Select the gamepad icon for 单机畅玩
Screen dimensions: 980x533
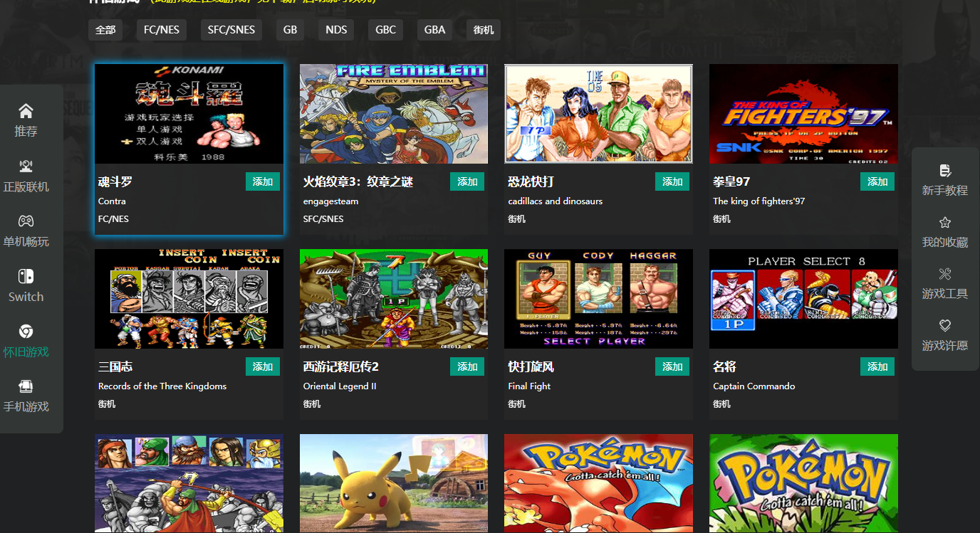26,221
